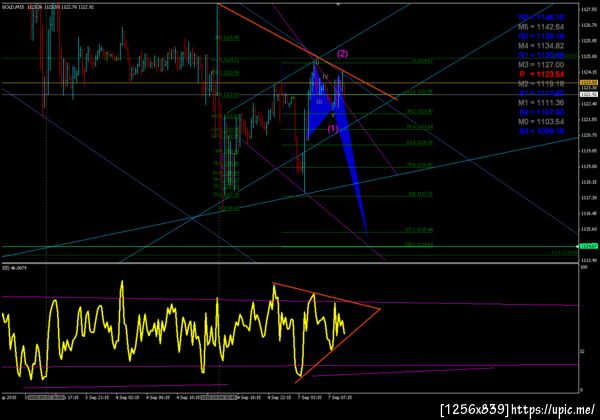
Task: Click the magenta (1) wave label
Action: point(333,129)
